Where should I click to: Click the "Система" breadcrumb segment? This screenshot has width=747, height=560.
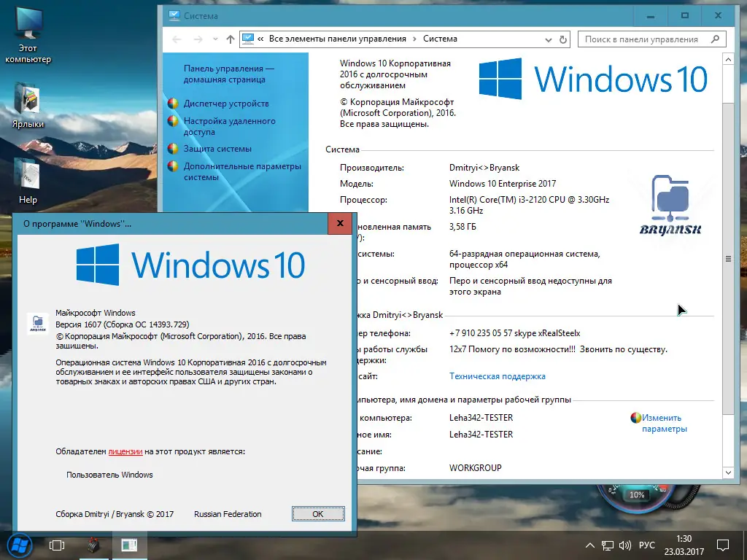[x=440, y=39]
